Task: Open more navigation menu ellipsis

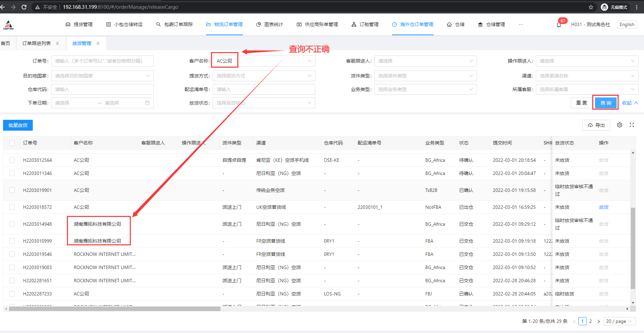Action: point(521,24)
